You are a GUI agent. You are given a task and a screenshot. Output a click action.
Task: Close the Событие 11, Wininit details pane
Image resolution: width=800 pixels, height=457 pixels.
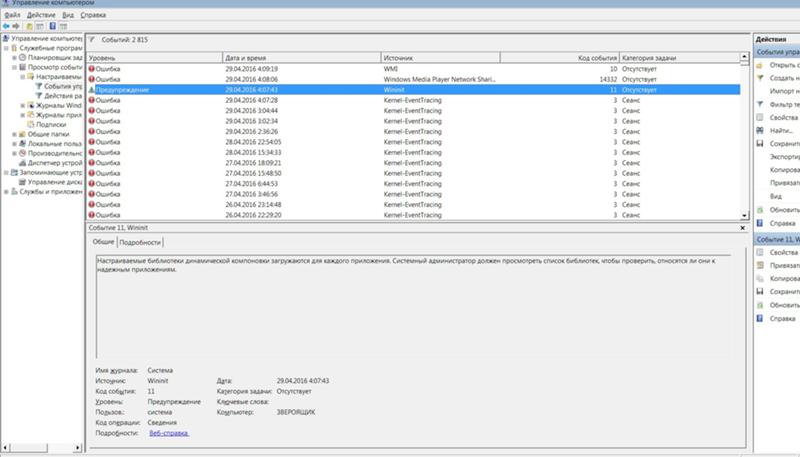point(743,228)
